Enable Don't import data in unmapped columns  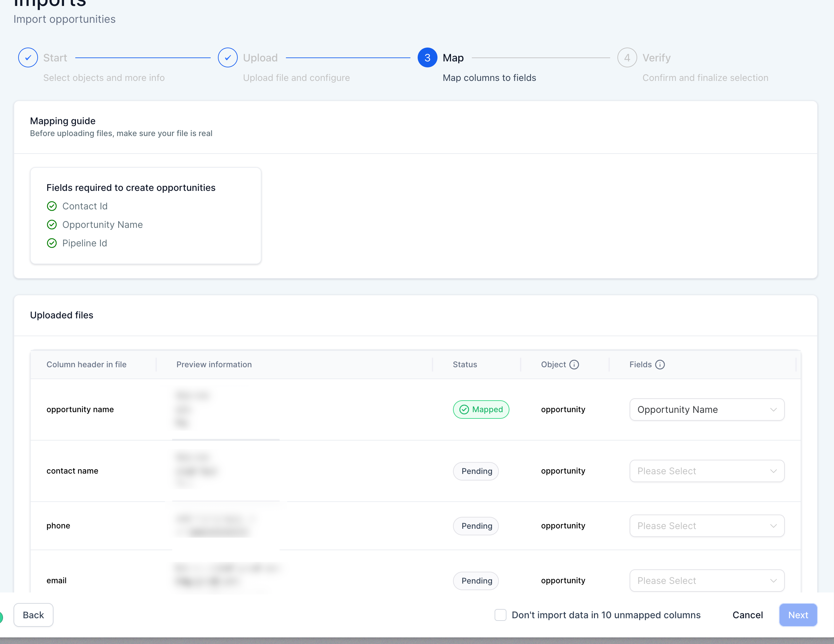pyautogui.click(x=500, y=615)
